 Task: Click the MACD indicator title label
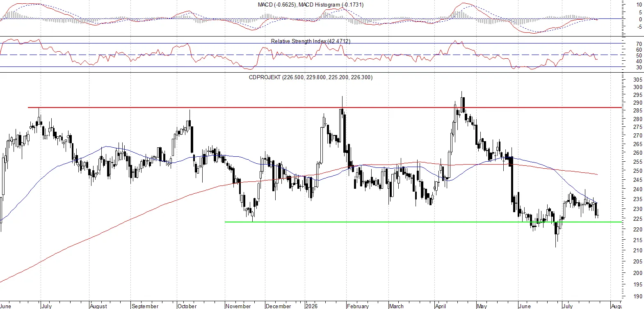(x=311, y=5)
